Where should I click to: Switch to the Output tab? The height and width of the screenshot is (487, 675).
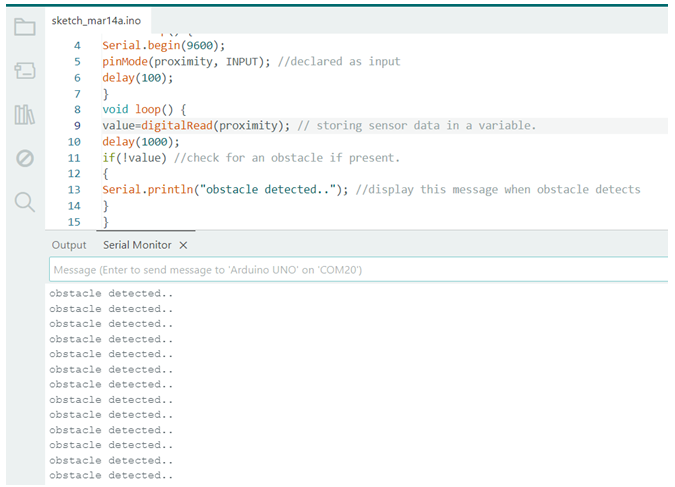[x=69, y=245]
